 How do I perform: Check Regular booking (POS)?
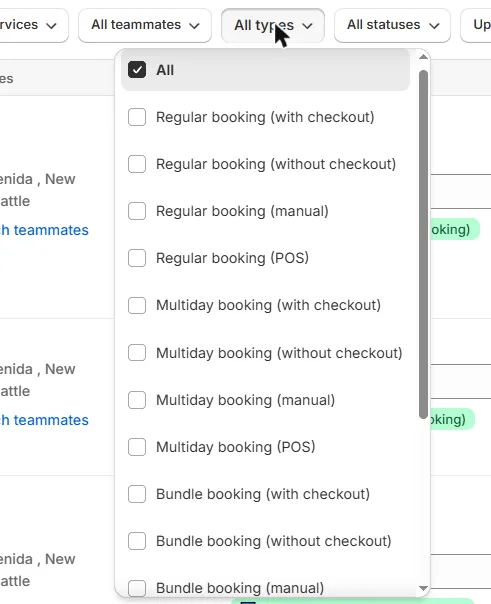click(x=137, y=258)
